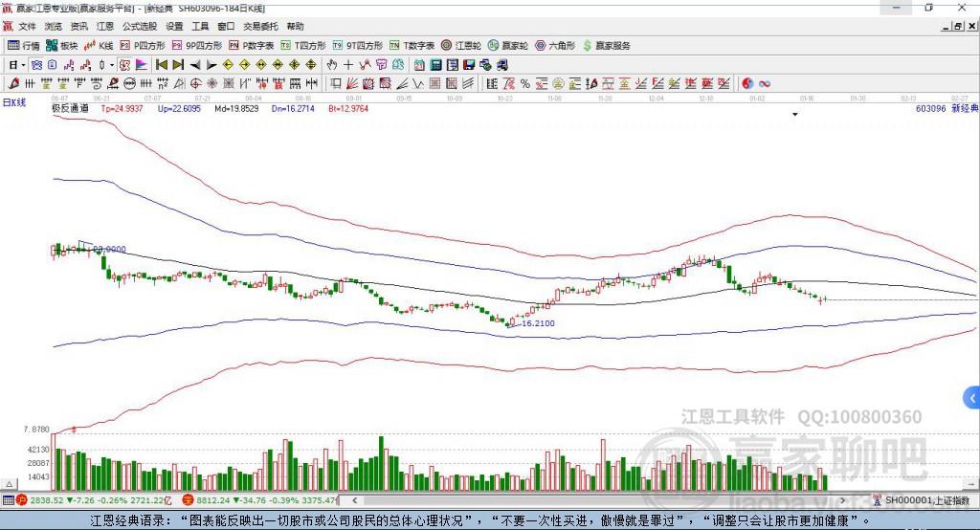
Task: Click the Md=19.8529 value
Action: [x=236, y=109]
